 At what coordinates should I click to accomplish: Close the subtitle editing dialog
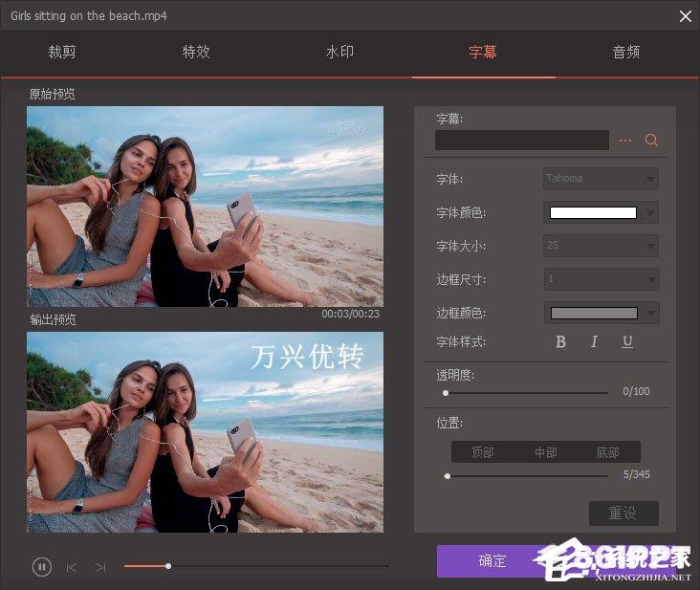pyautogui.click(x=686, y=16)
